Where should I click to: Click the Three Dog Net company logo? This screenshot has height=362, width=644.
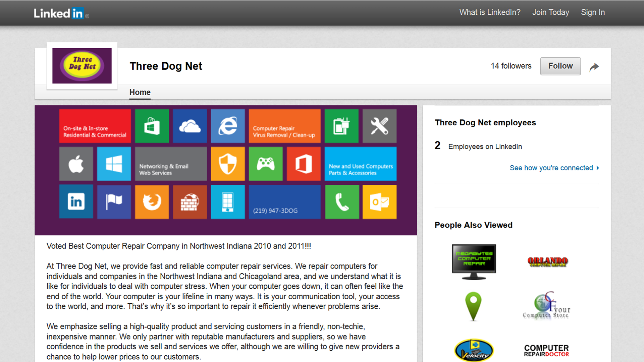tap(82, 66)
